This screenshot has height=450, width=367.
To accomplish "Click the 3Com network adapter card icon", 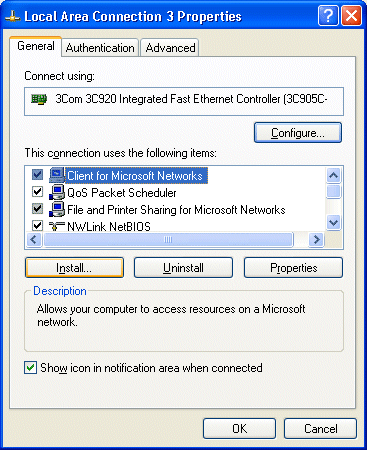I will click(39, 99).
